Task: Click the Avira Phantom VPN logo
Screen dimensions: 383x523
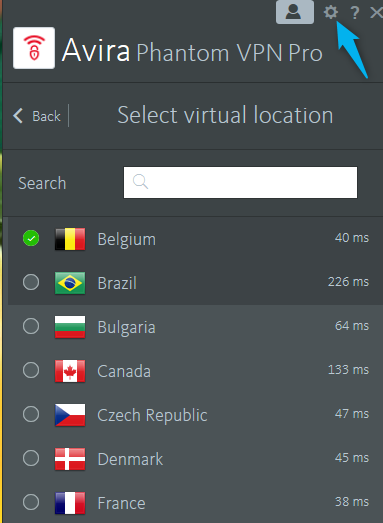Action: point(34,48)
